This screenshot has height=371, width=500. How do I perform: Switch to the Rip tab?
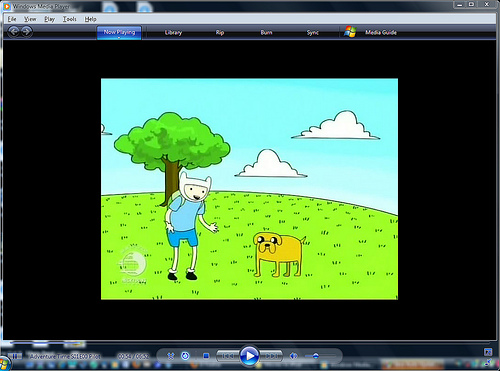[x=220, y=32]
